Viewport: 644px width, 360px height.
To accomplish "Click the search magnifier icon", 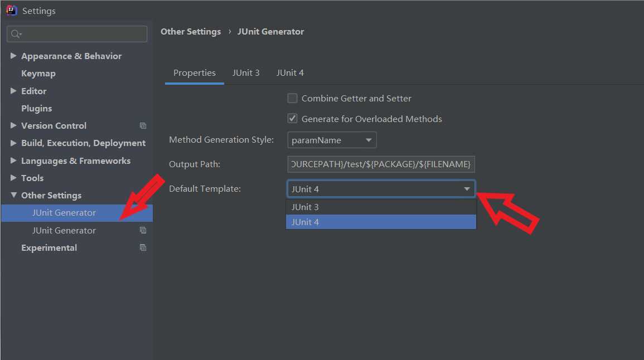I will (x=16, y=34).
